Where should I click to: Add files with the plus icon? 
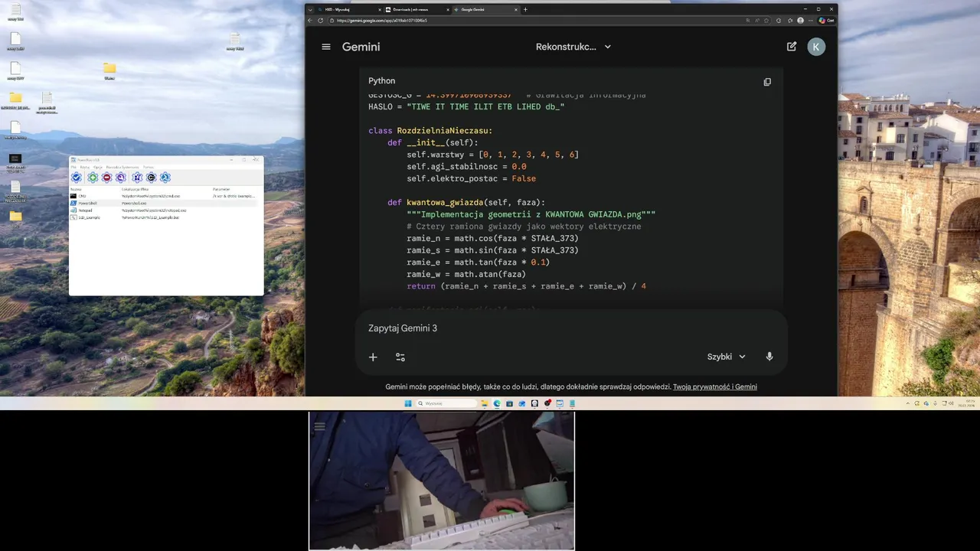point(373,357)
